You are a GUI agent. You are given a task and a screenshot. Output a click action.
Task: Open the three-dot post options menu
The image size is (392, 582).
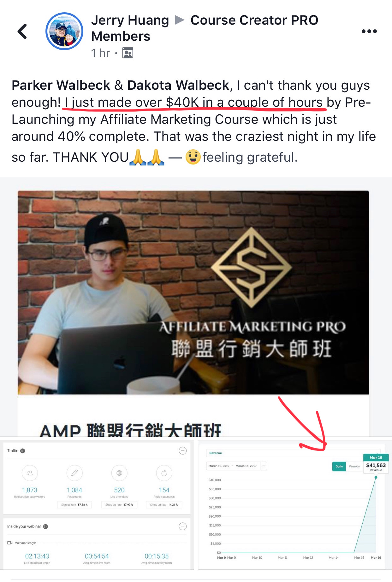(x=369, y=31)
